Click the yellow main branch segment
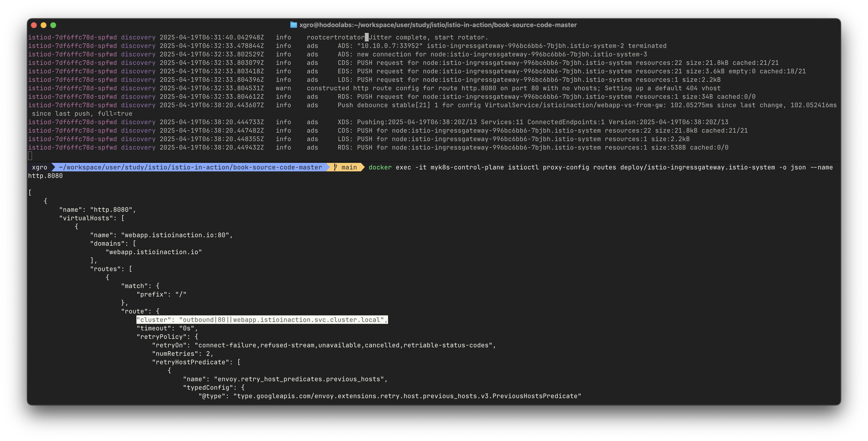The image size is (868, 441). tap(346, 167)
